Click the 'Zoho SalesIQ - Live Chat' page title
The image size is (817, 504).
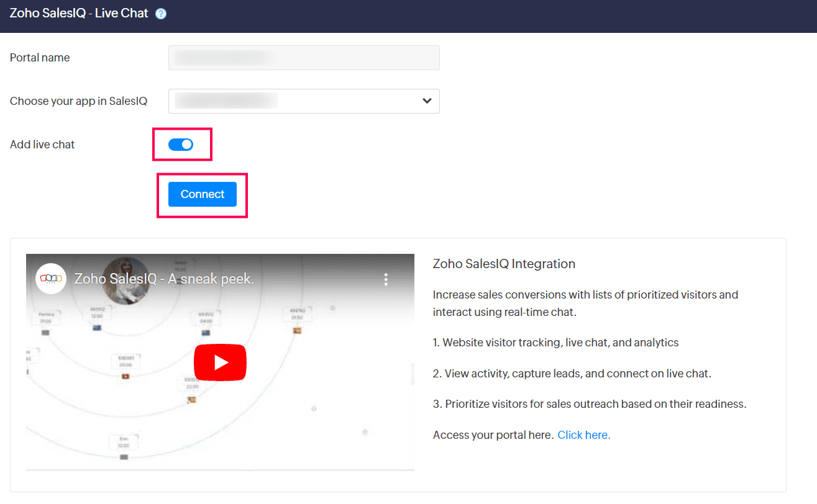point(80,13)
